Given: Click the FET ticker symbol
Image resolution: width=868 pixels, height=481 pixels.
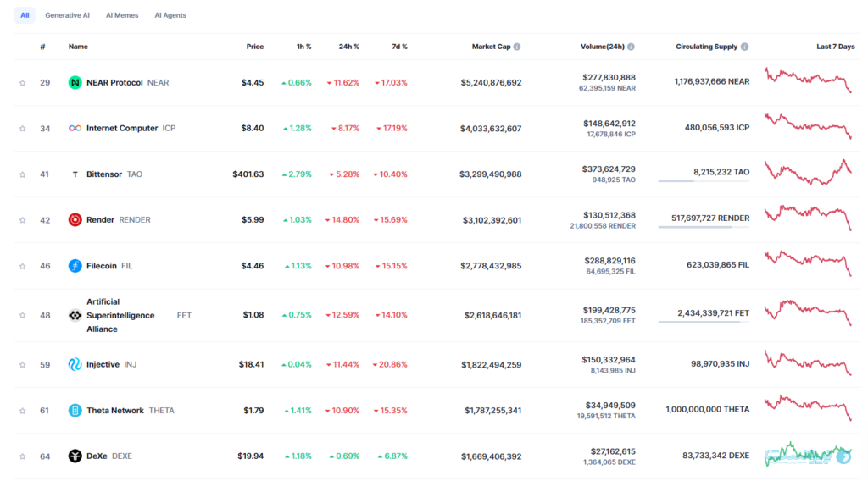Looking at the screenshot, I should 184,316.
